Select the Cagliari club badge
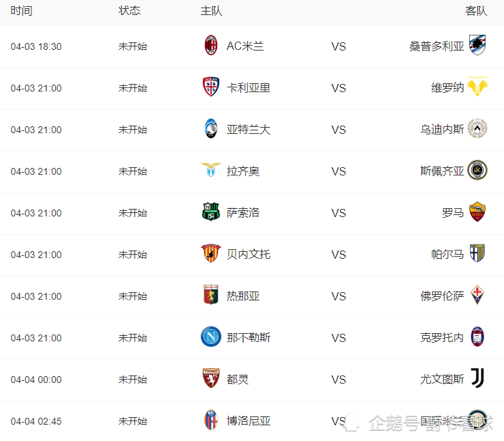This screenshot has height=441, width=504. click(211, 87)
